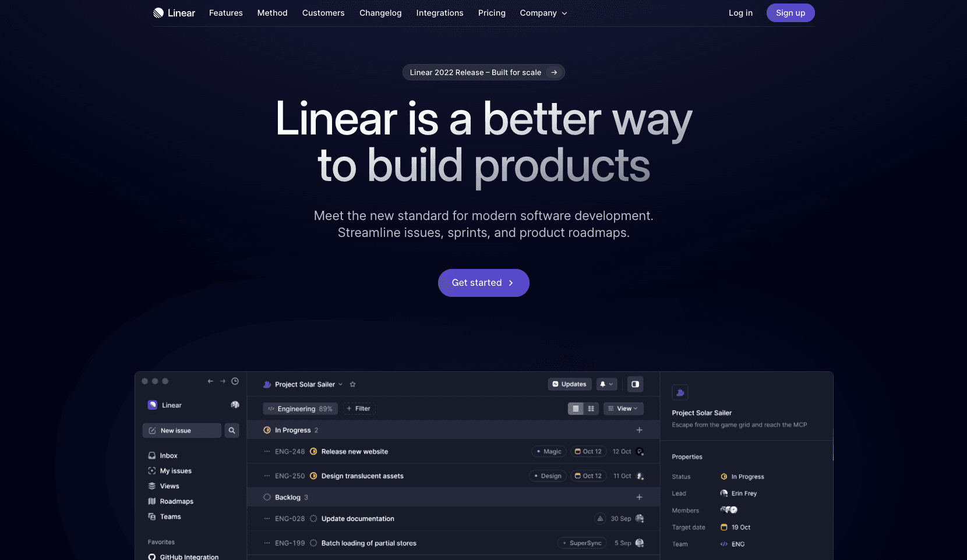Expand the Company dropdown menu
This screenshot has height=560, width=967.
(x=544, y=13)
